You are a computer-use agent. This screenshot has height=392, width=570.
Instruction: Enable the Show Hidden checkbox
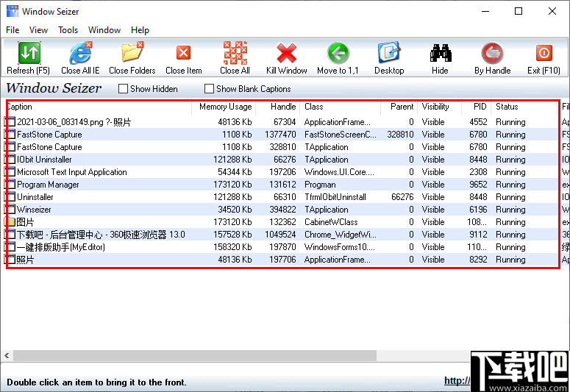[x=124, y=89]
